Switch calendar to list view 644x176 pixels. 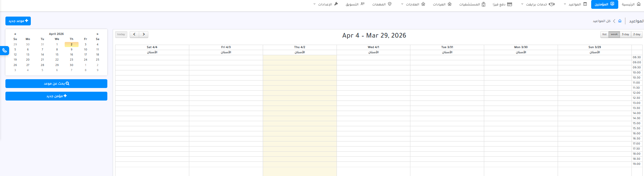click(x=604, y=35)
